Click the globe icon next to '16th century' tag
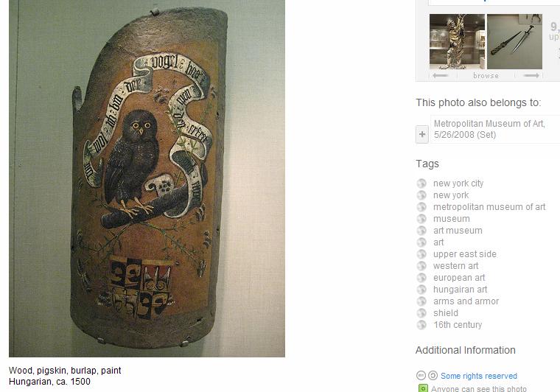Image resolution: width=560 pixels, height=392 pixels. [421, 324]
